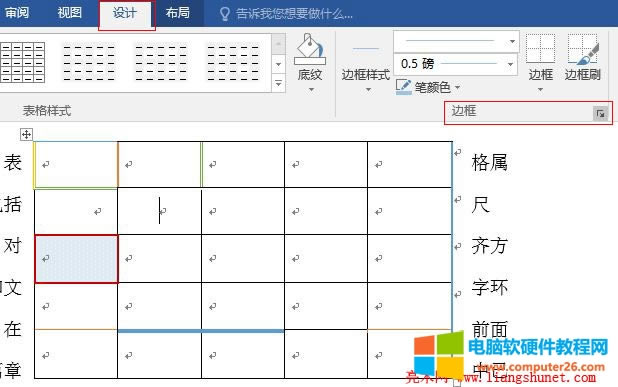Launch the 边框 group dialog launcher
618x387 pixels.
(x=600, y=114)
